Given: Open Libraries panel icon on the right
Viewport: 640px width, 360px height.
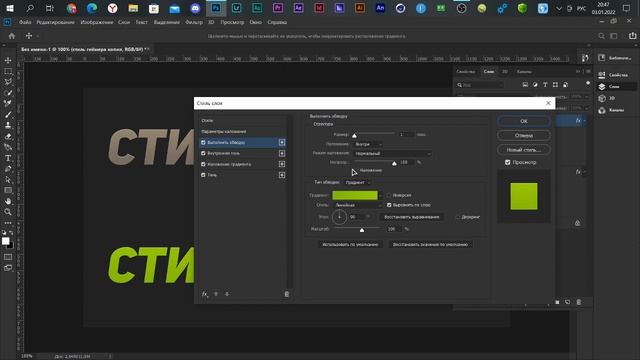Looking at the screenshot, I should (x=602, y=58).
